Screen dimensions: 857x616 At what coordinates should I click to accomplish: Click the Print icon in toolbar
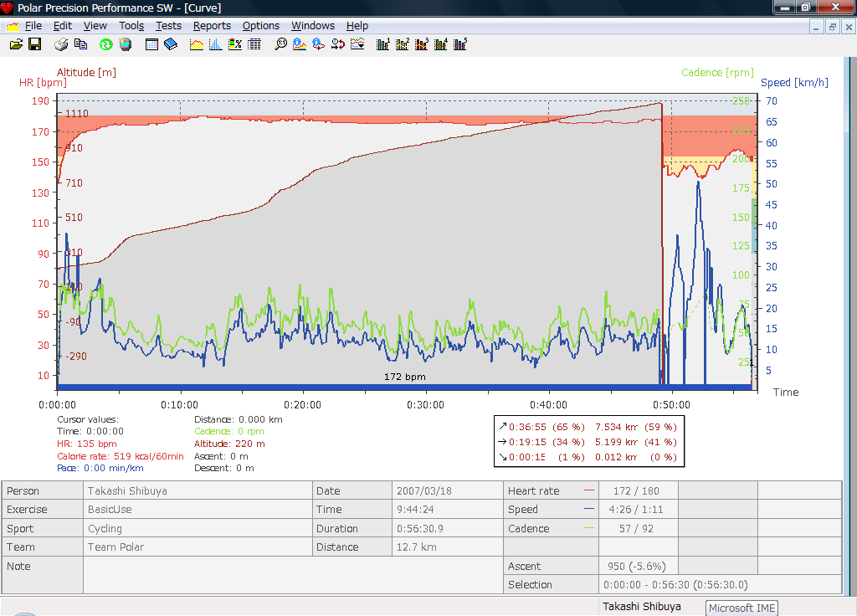pyautogui.click(x=61, y=44)
